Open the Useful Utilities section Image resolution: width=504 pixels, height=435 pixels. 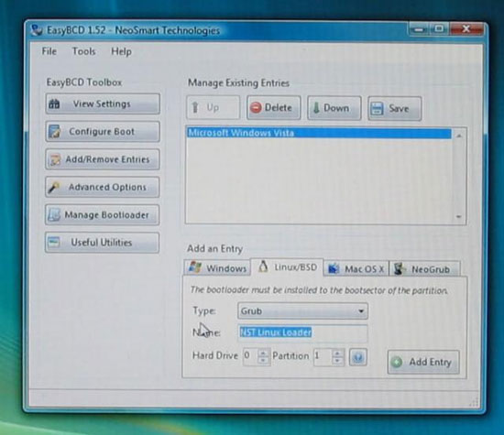click(103, 243)
